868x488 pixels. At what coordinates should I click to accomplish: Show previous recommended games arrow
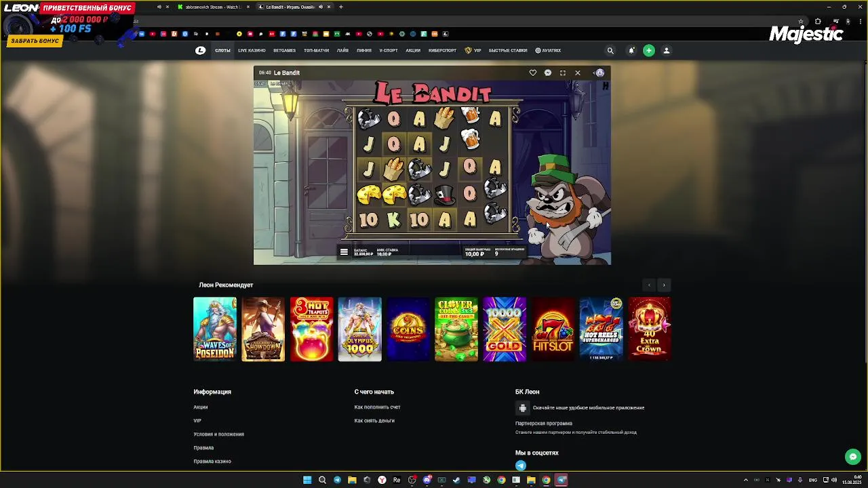tap(649, 285)
